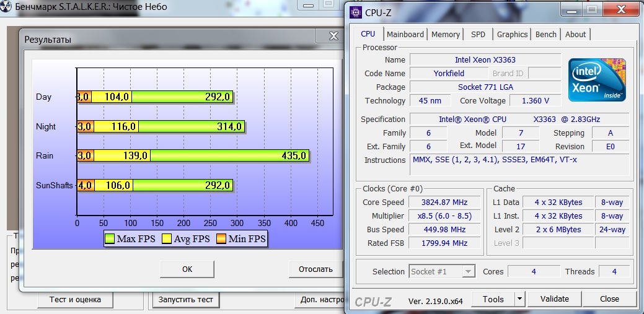Click the Тест и оценка button
644x314 pixels.
[x=75, y=300]
